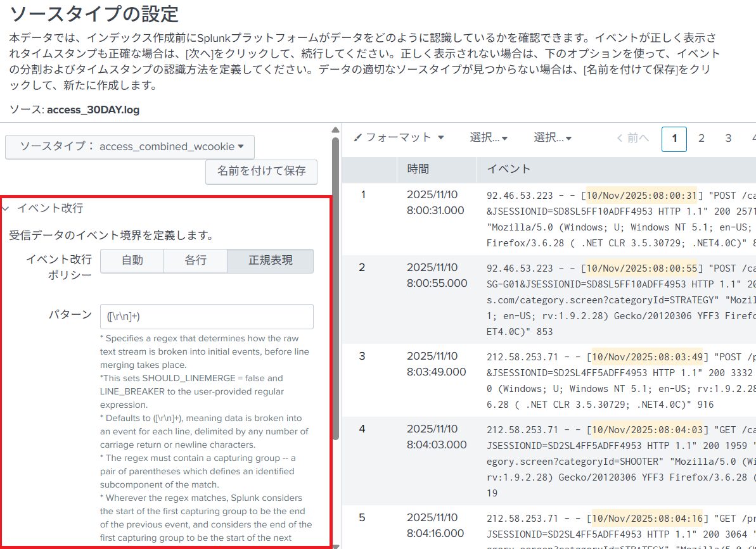Click the left panel vertical scrollbar
Viewport: 756px width, 549px height.
coord(335,285)
